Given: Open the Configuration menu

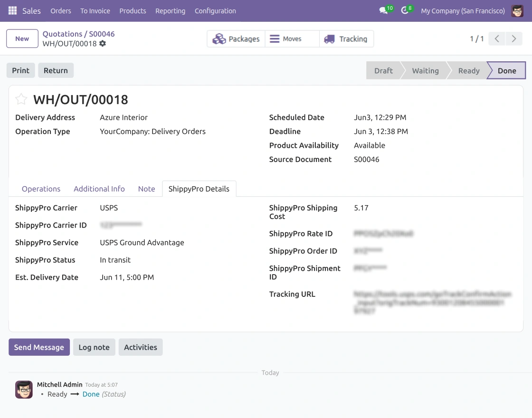Looking at the screenshot, I should click(215, 11).
